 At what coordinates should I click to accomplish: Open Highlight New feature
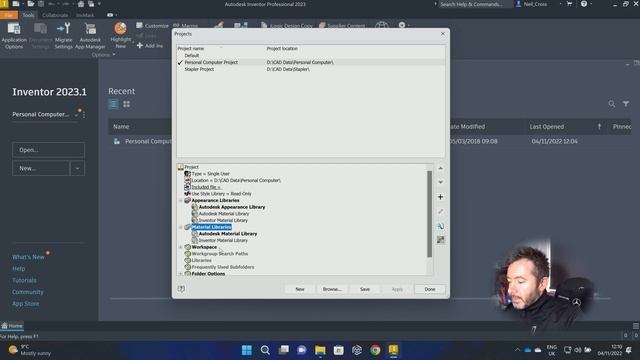[120, 35]
